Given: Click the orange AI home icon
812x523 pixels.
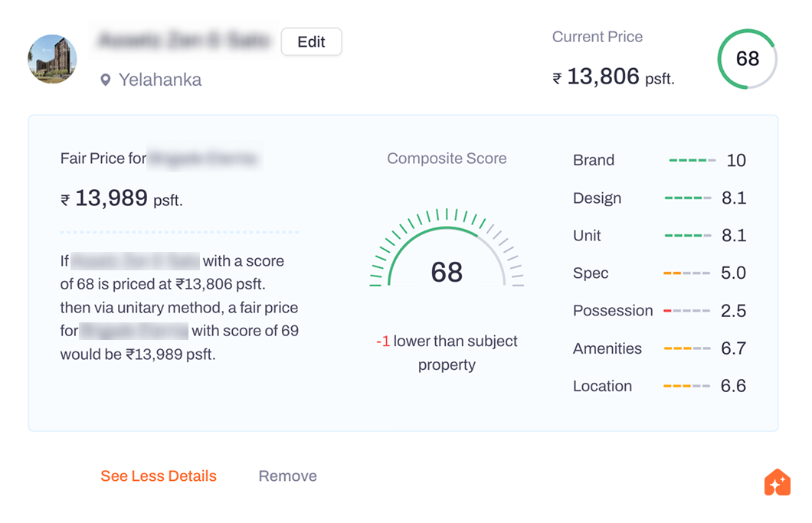Looking at the screenshot, I should coord(778,482).
